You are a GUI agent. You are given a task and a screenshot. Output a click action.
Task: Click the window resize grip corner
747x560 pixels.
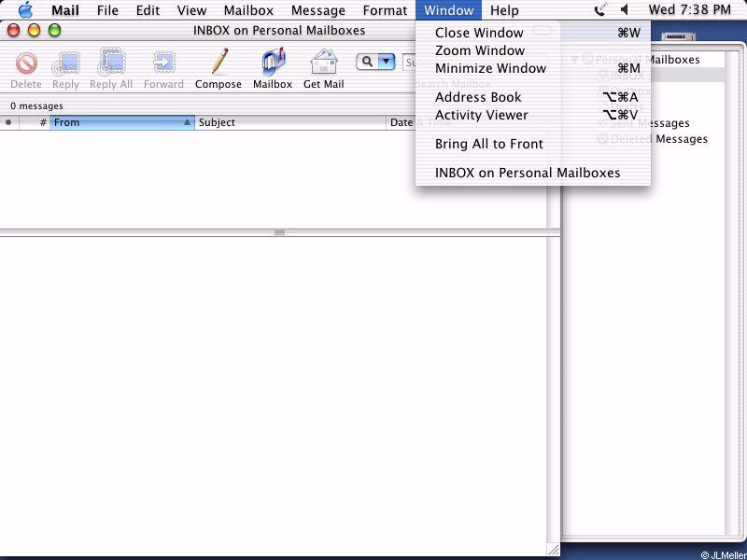(553, 549)
